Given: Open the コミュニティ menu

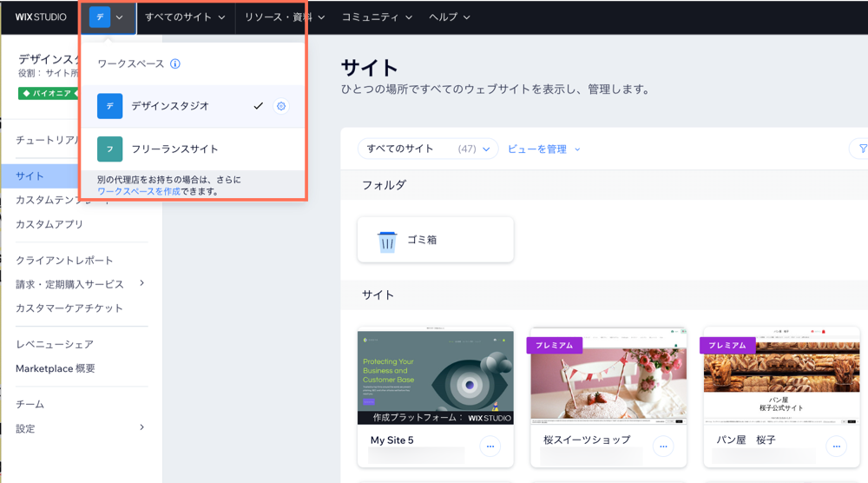Looking at the screenshot, I should click(377, 17).
